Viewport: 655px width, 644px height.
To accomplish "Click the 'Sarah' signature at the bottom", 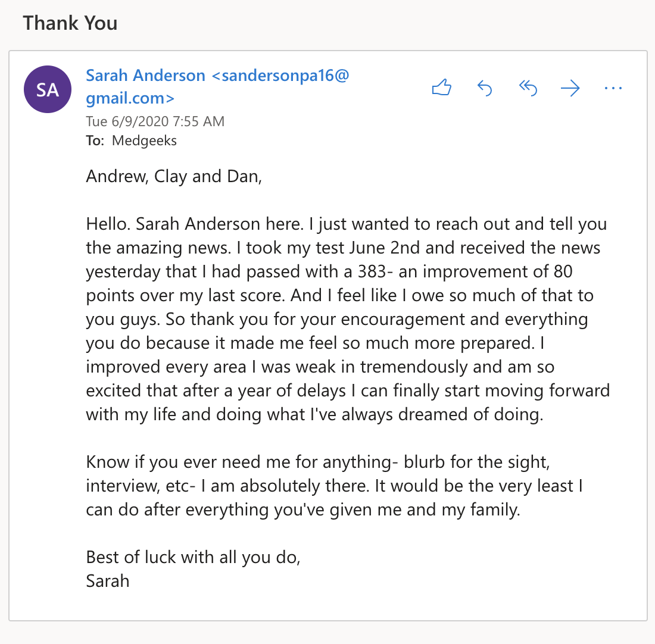I will pos(108,582).
